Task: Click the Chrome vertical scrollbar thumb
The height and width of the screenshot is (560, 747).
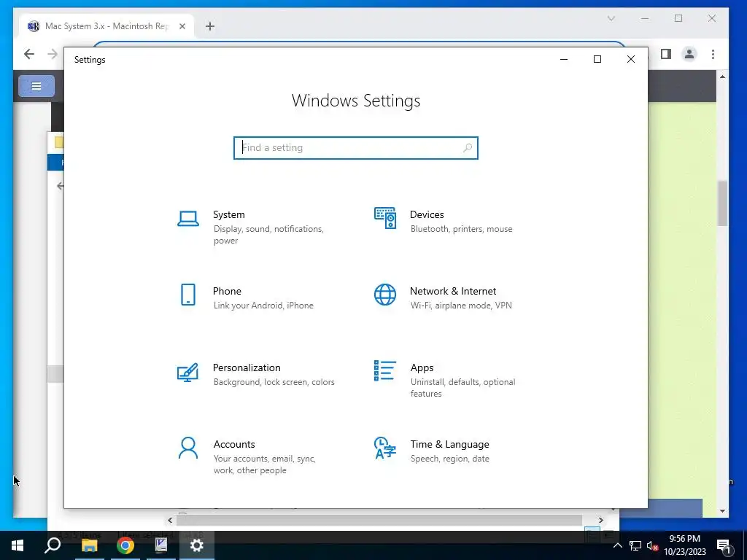Action: pos(723,203)
